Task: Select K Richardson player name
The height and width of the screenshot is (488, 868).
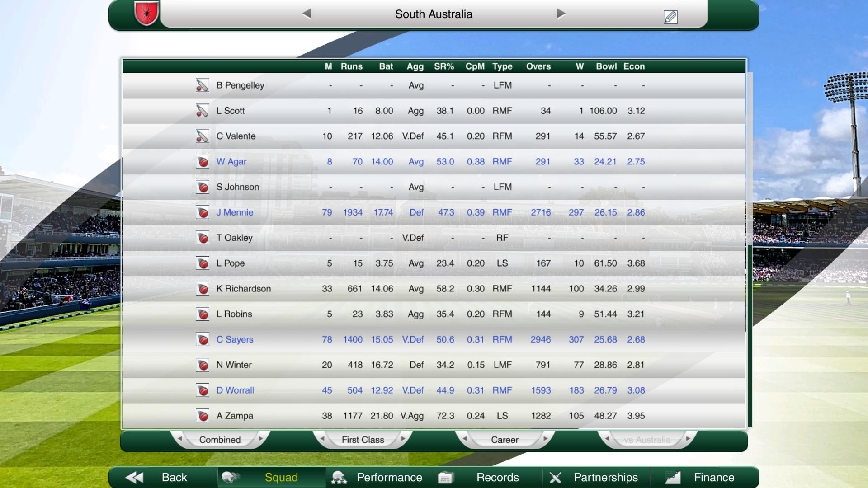Action: pos(244,289)
